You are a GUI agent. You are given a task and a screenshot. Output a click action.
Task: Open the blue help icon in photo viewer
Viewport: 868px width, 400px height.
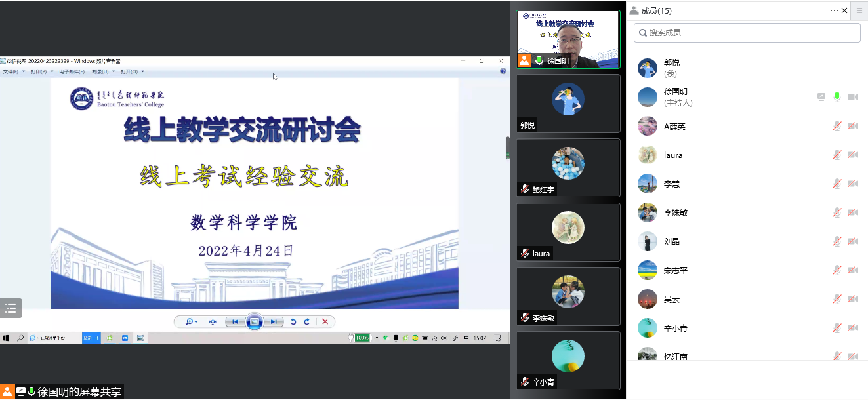(503, 71)
